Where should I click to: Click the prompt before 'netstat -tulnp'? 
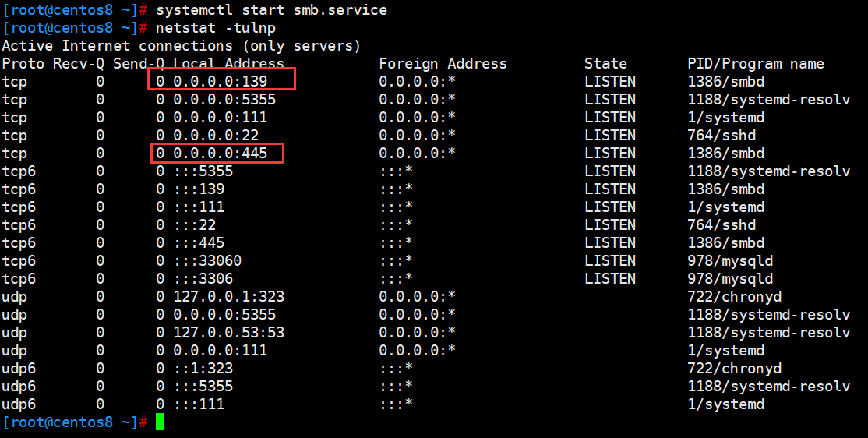[75, 28]
